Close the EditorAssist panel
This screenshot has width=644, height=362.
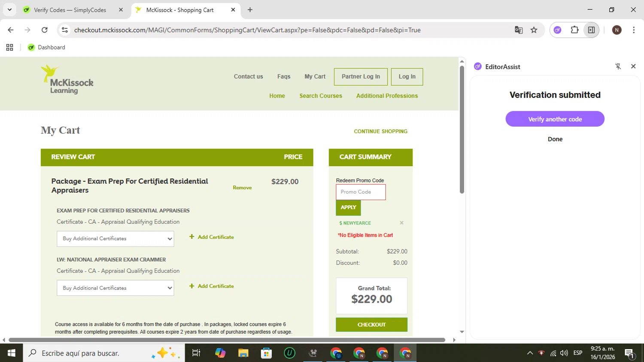click(633, 66)
